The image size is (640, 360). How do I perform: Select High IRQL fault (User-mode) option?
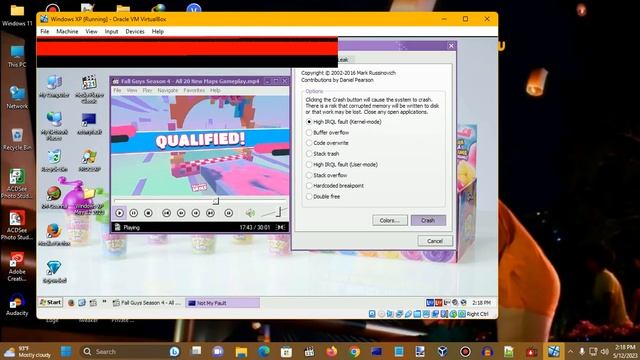[309, 164]
